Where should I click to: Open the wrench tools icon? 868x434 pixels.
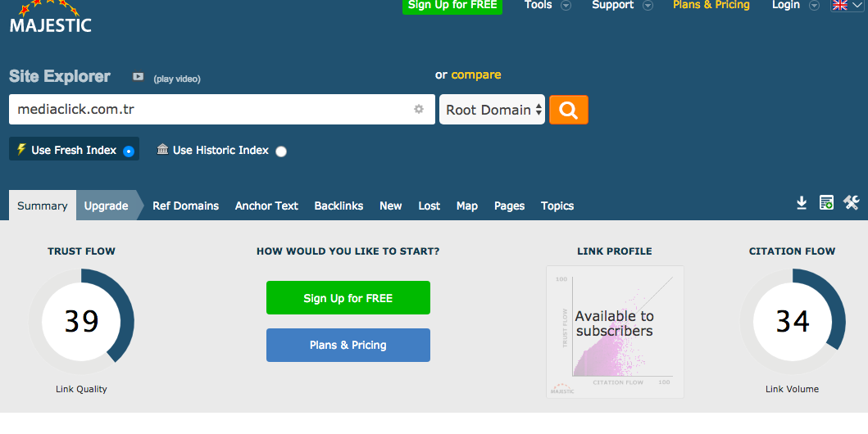851,203
